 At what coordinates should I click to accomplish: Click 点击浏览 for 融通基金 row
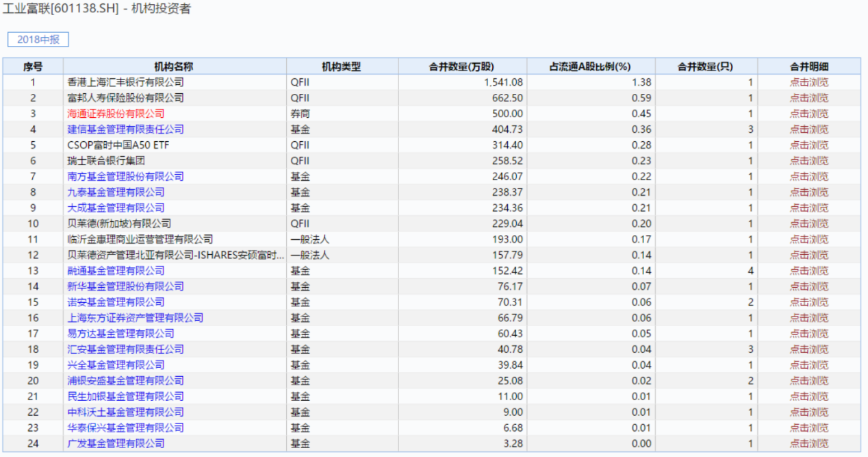[x=809, y=271]
